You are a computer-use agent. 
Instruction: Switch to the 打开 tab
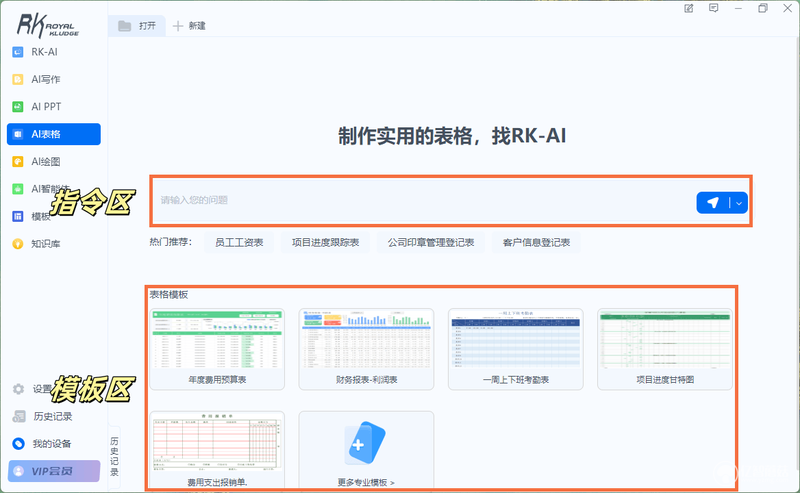[x=137, y=26]
